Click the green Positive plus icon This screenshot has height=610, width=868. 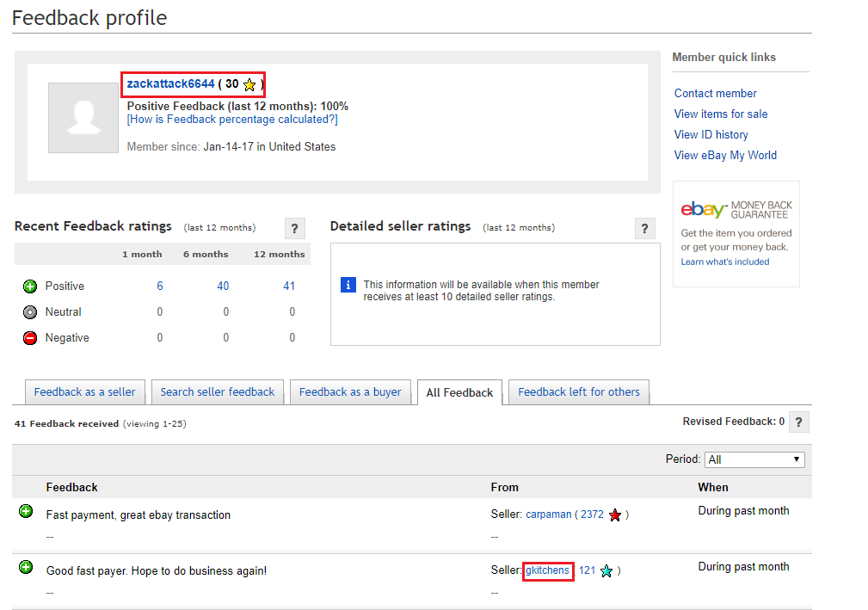click(x=30, y=287)
